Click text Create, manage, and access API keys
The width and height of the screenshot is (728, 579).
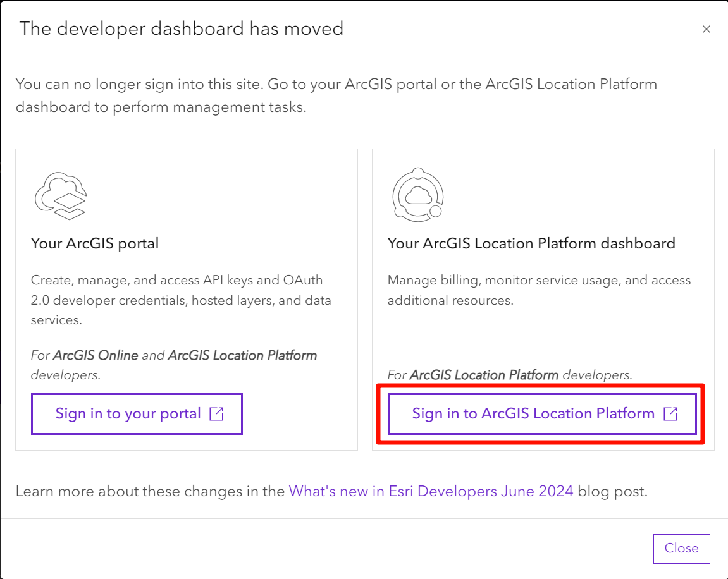[x=181, y=300]
